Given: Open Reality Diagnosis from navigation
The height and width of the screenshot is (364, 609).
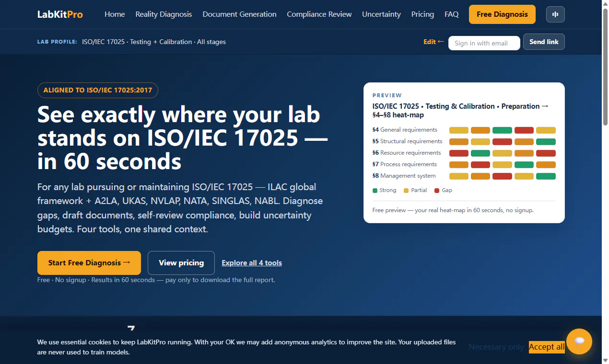Looking at the screenshot, I should tap(164, 14).
